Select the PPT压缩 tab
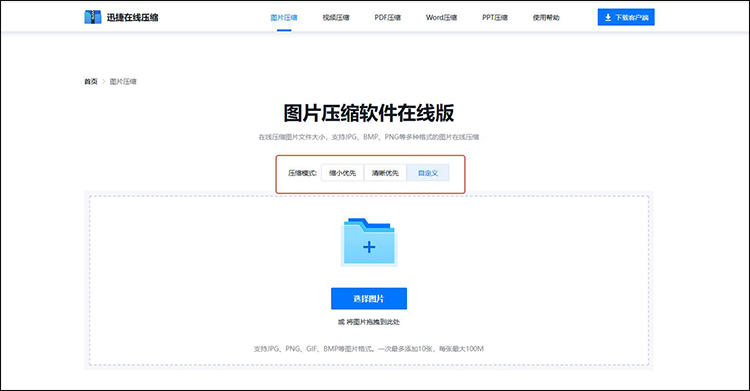 point(495,18)
